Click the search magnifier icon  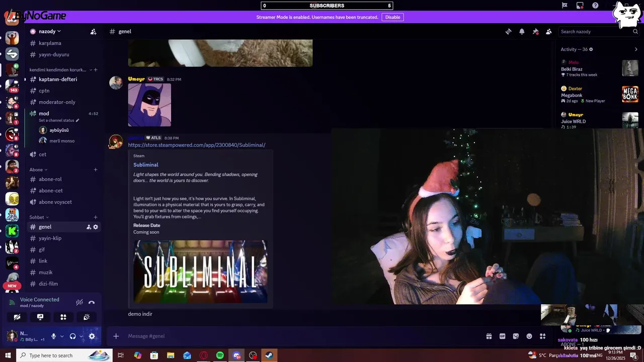coord(635,32)
